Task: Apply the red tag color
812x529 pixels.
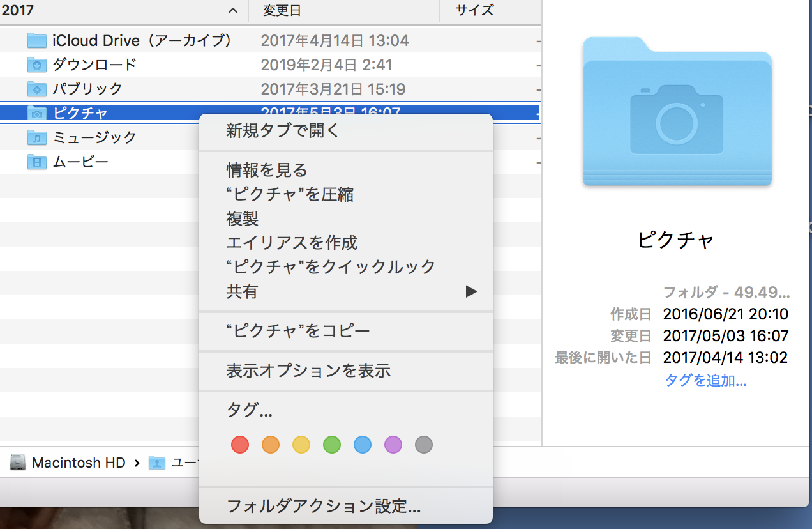Action: point(240,445)
